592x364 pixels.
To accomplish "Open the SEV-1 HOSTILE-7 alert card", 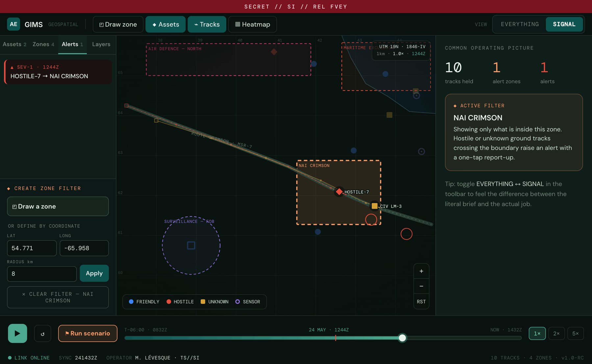I will (x=58, y=72).
